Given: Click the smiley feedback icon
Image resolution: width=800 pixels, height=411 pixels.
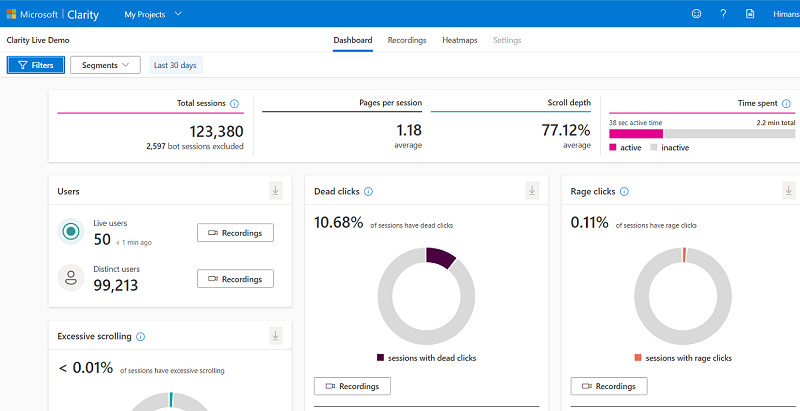Looking at the screenshot, I should (696, 14).
